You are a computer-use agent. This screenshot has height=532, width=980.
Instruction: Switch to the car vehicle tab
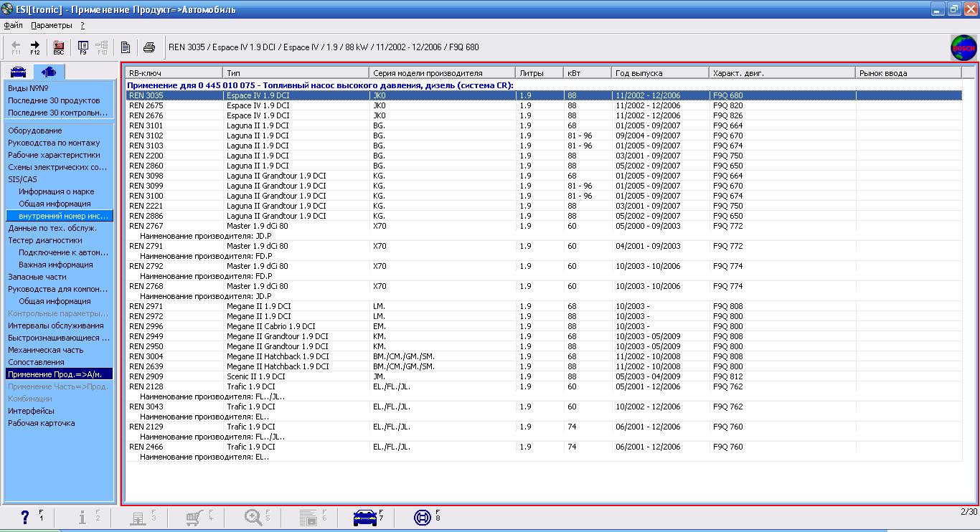coord(17,72)
